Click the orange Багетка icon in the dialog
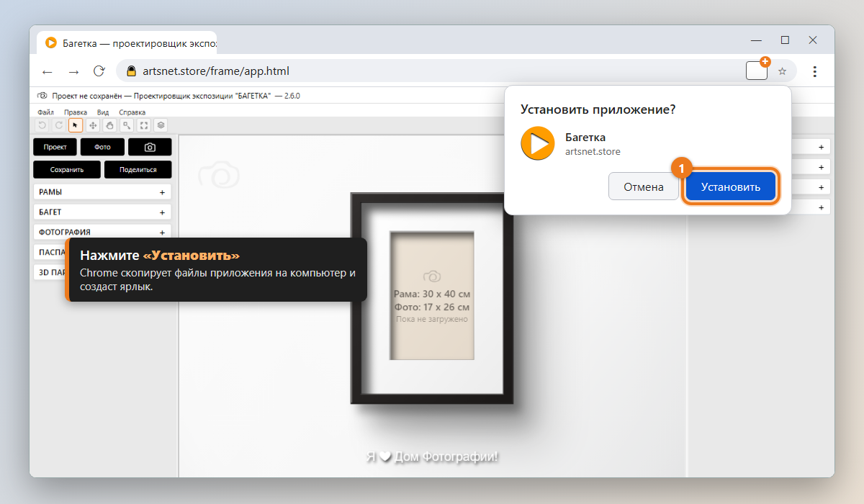This screenshot has height=504, width=864. tap(537, 143)
